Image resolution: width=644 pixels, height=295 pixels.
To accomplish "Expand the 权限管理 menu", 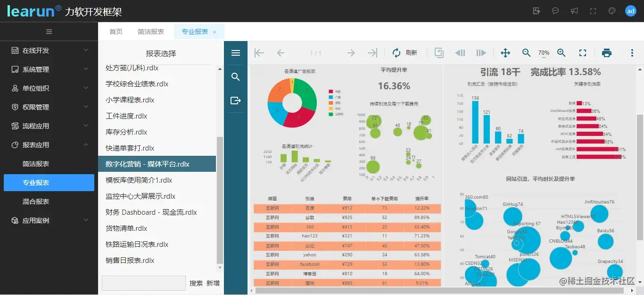I will [49, 107].
